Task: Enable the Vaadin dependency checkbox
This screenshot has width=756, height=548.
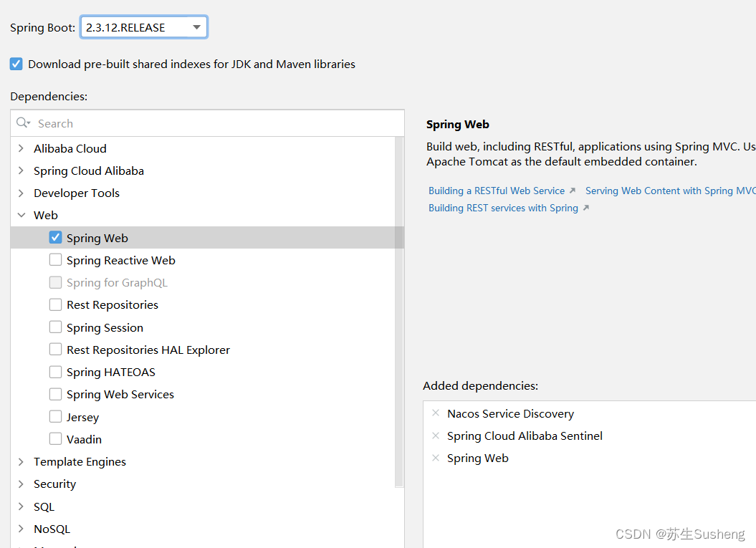Action: point(55,439)
